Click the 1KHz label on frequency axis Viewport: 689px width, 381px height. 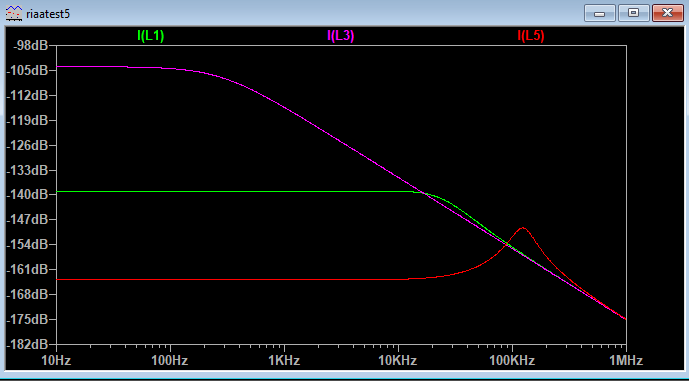(284, 361)
